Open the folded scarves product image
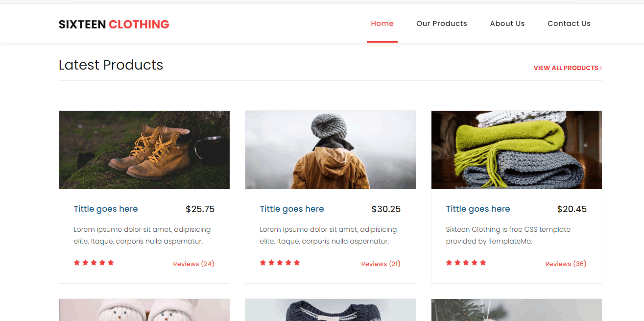Viewport: 644px width, 321px height. pyautogui.click(x=517, y=150)
